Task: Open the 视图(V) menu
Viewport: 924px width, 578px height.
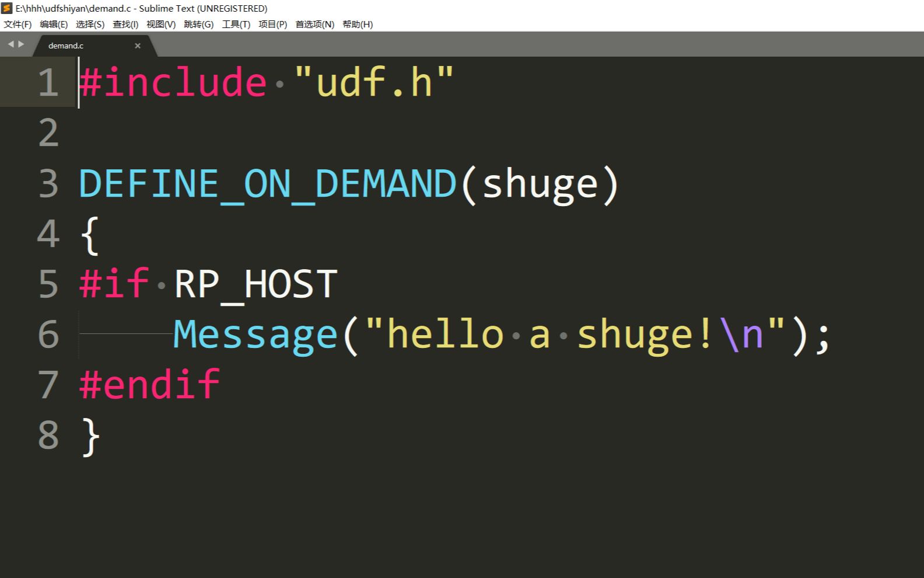Action: [x=161, y=24]
